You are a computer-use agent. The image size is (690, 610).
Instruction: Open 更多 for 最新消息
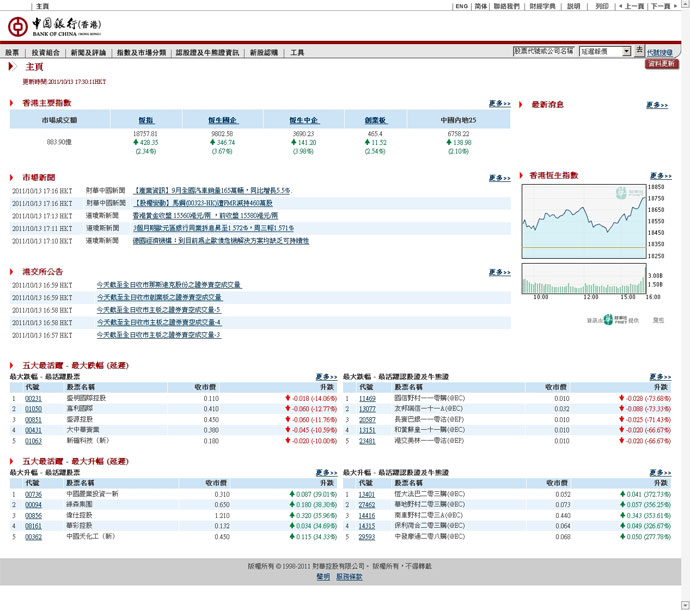coord(657,105)
